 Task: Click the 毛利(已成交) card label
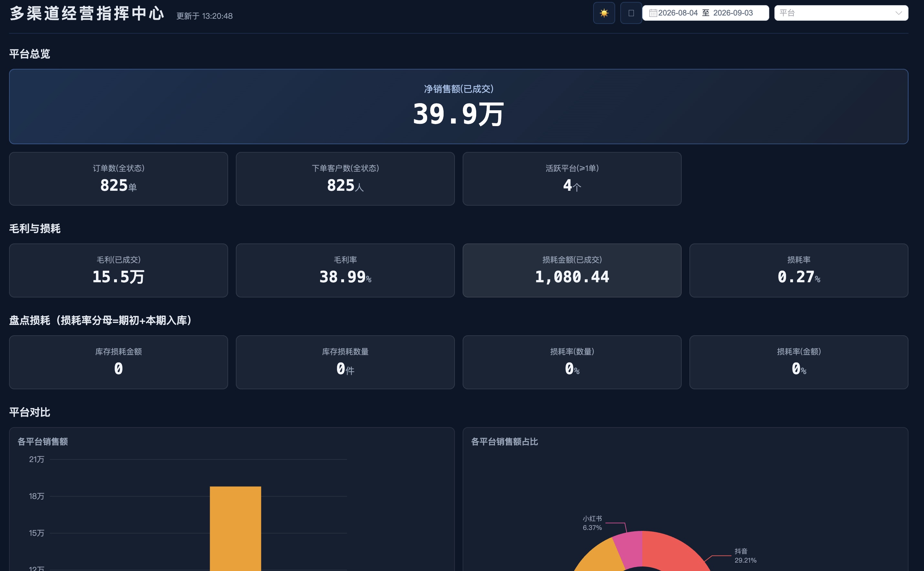(x=119, y=260)
